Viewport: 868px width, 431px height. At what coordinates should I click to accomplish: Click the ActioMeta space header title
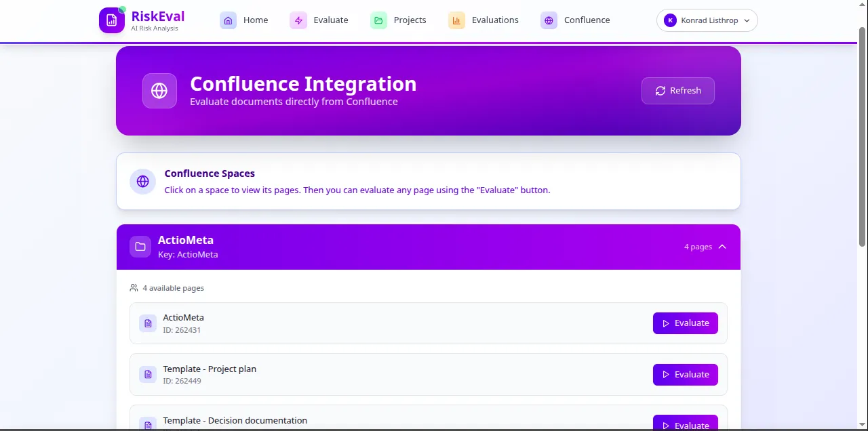(x=185, y=240)
